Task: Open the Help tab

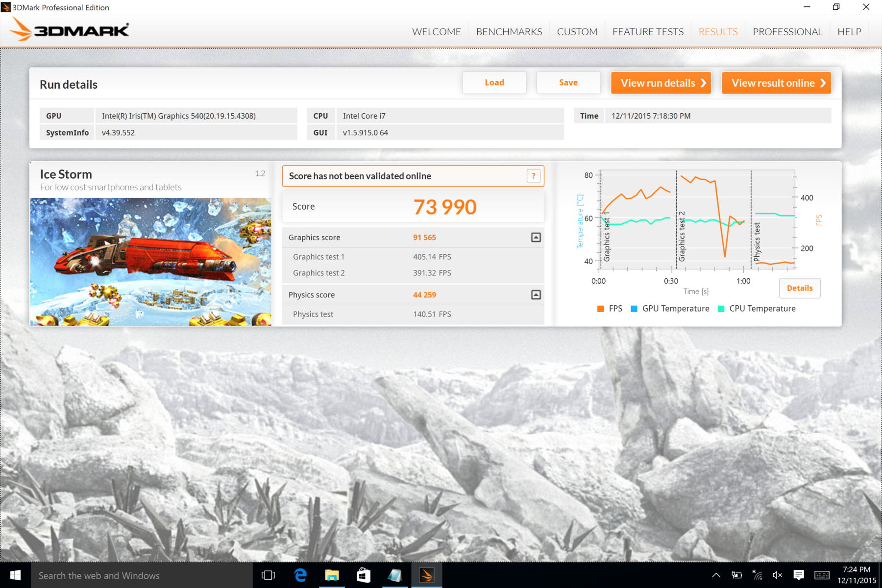Action: pyautogui.click(x=849, y=32)
